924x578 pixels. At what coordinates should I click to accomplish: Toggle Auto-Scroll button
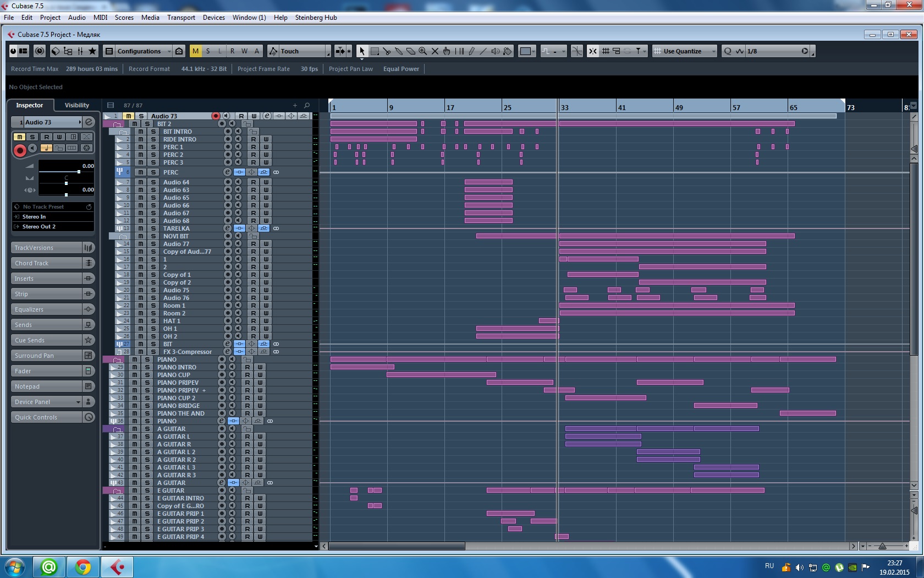[x=340, y=51]
